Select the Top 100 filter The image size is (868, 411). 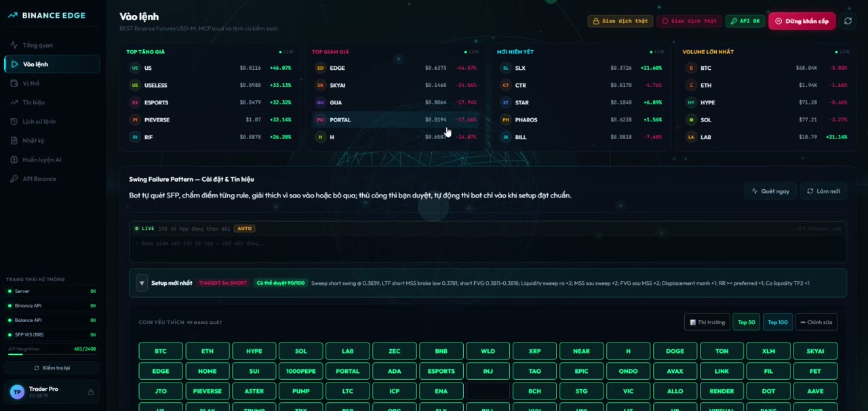[x=778, y=322]
